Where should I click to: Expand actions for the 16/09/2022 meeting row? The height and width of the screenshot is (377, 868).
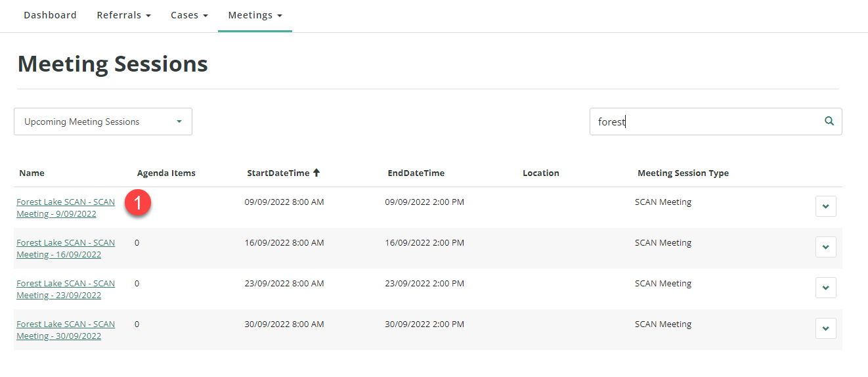pyautogui.click(x=825, y=247)
